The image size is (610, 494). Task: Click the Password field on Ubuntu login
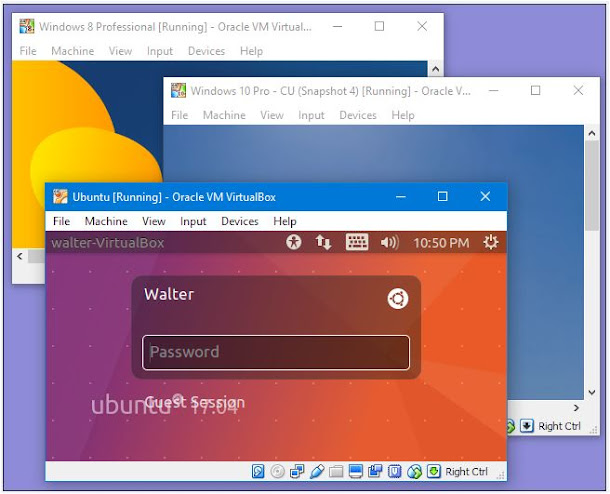click(276, 352)
